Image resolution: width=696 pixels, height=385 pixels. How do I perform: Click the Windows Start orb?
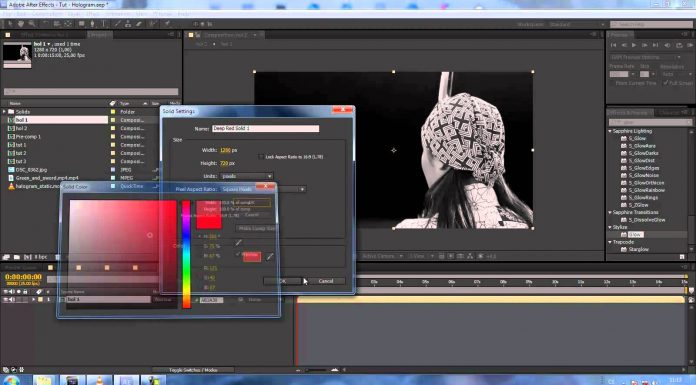11,380
